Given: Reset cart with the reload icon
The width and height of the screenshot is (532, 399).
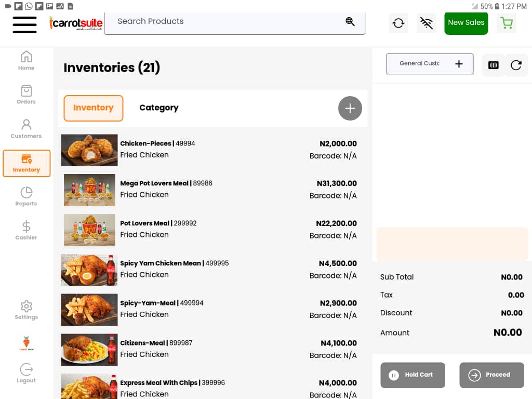Looking at the screenshot, I should 516,65.
